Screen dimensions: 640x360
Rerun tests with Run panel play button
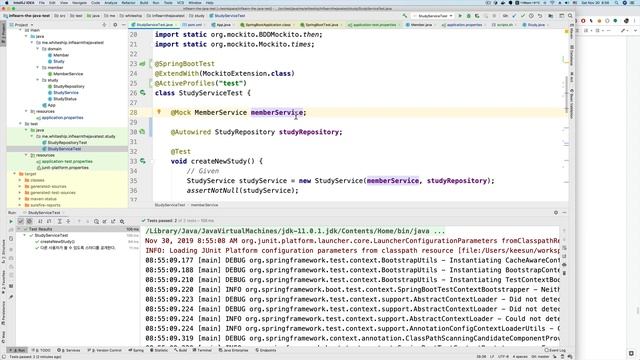point(11,221)
